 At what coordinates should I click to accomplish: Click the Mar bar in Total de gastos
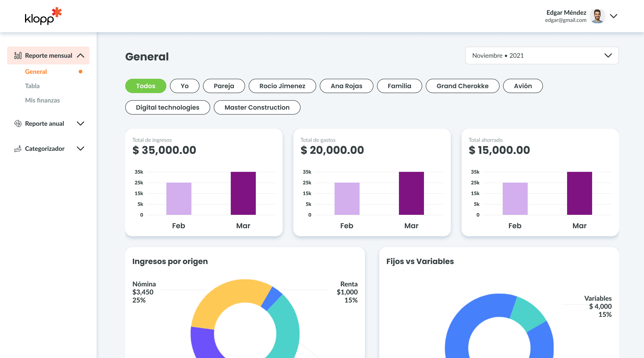click(x=411, y=193)
